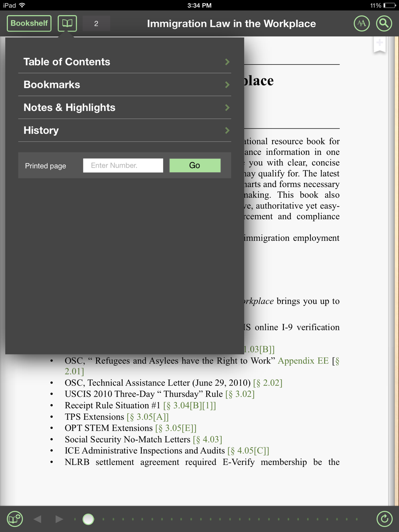Tap the 3:34 PM clock
The width and height of the screenshot is (399, 532).
pos(199,5)
